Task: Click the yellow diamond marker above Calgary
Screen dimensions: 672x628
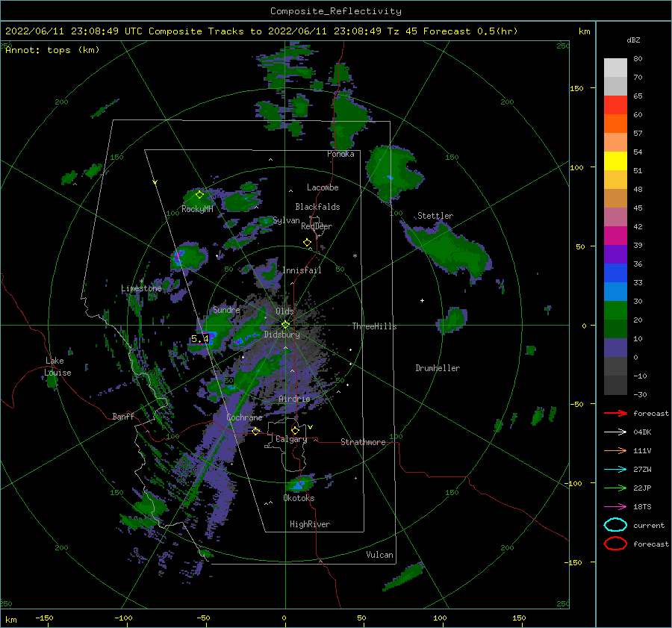Action: 295,430
